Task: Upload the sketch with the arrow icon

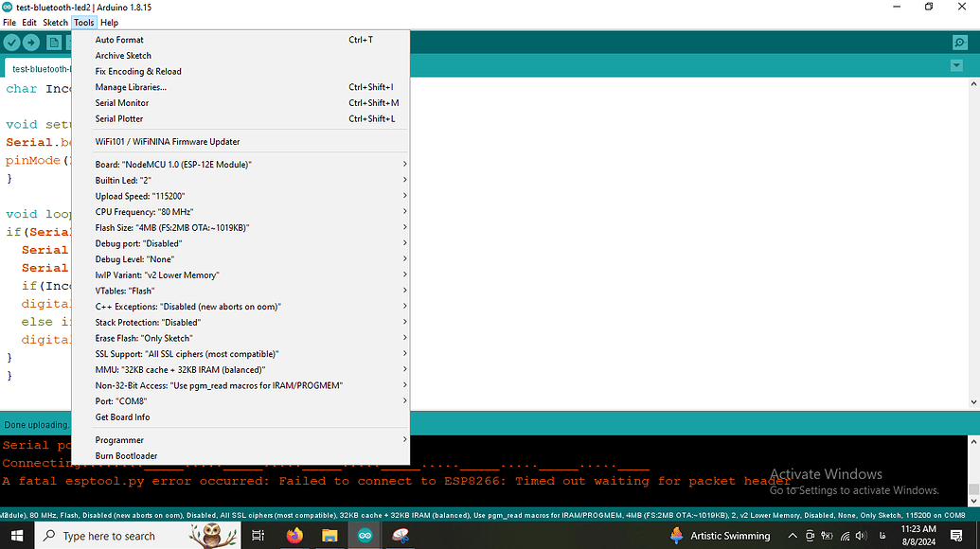Action: (x=31, y=42)
